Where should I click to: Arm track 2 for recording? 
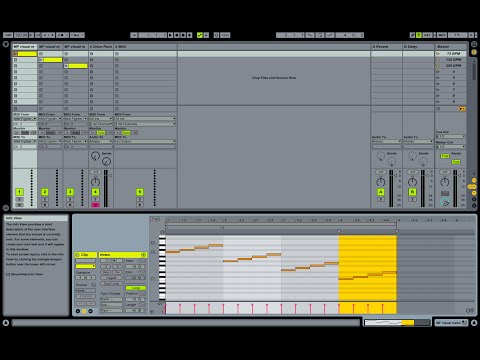[45, 205]
